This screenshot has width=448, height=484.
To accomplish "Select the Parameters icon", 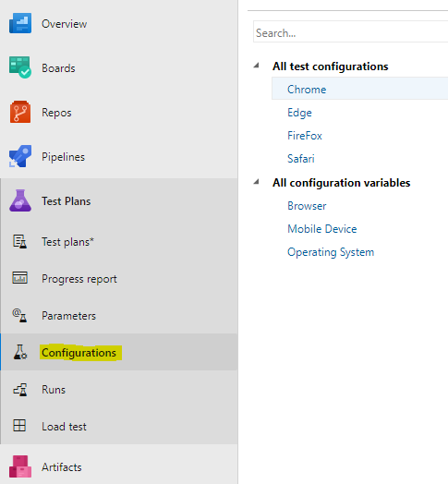I will pos(19,315).
